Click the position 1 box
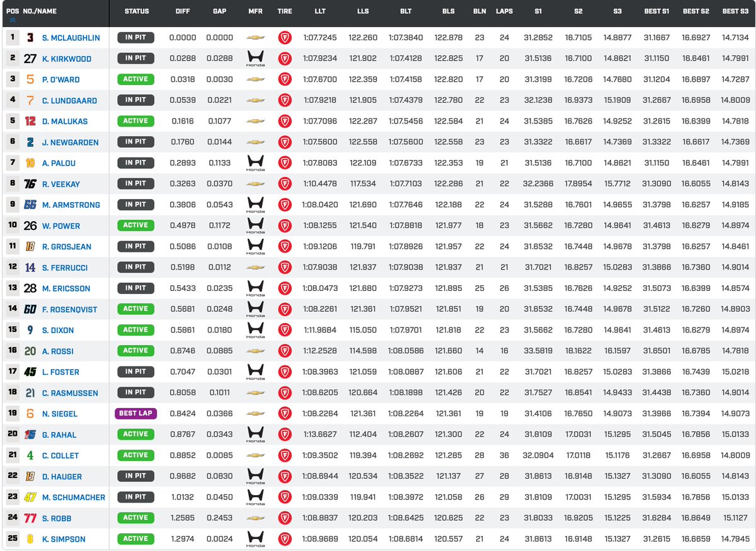The height and width of the screenshot is (551, 756). tap(13, 38)
